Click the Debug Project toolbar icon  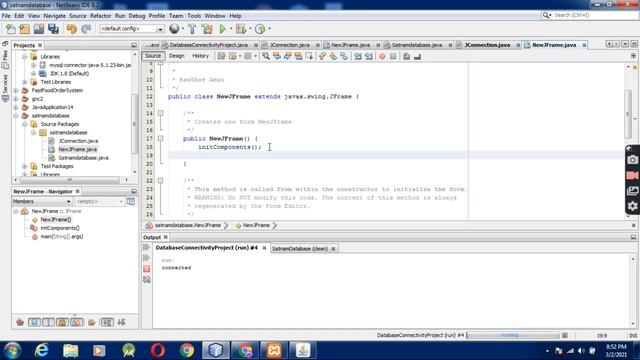pos(241,29)
